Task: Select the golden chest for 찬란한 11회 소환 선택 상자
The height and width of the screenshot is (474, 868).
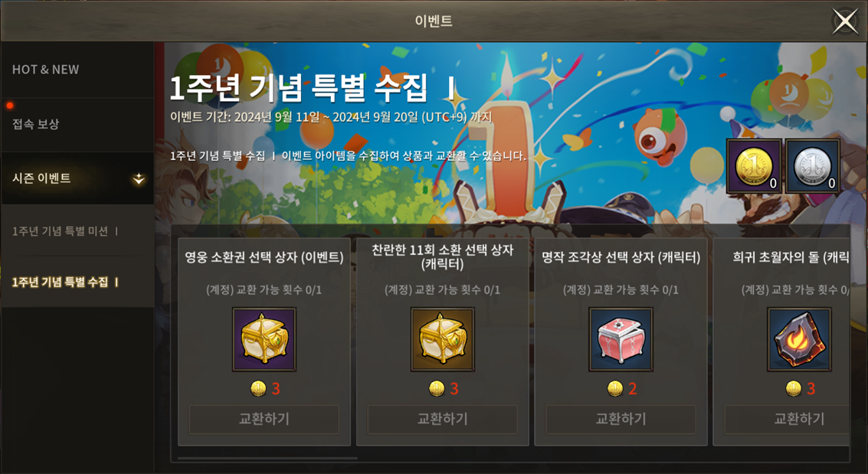Action: pyautogui.click(x=442, y=339)
